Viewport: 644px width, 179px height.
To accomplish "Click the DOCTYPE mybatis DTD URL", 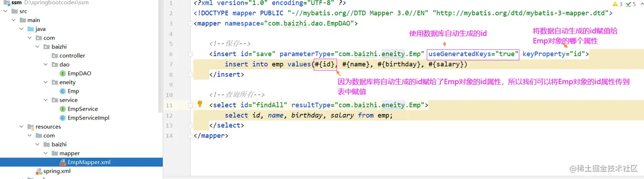I will 520,13.
